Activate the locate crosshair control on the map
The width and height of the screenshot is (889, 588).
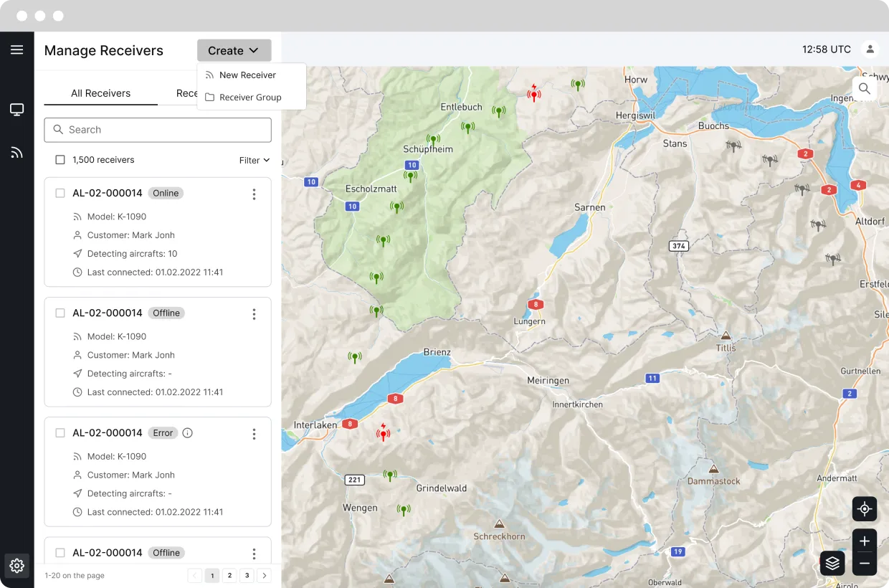(865, 508)
